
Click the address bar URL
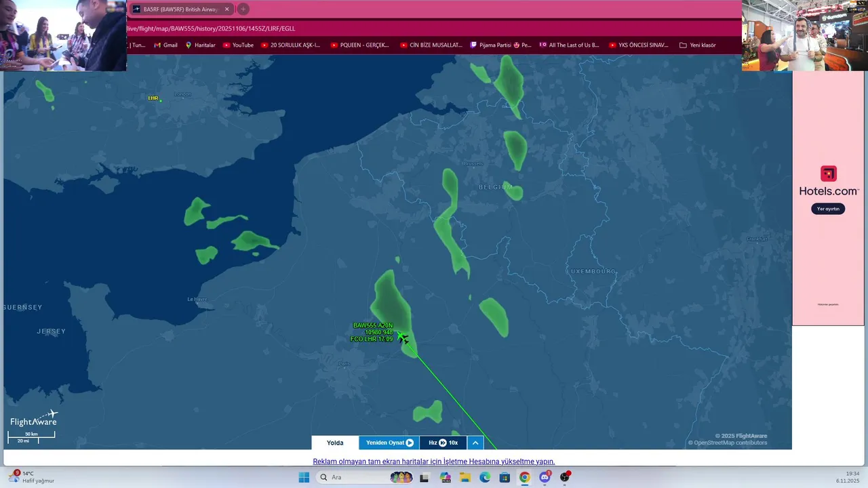click(211, 28)
